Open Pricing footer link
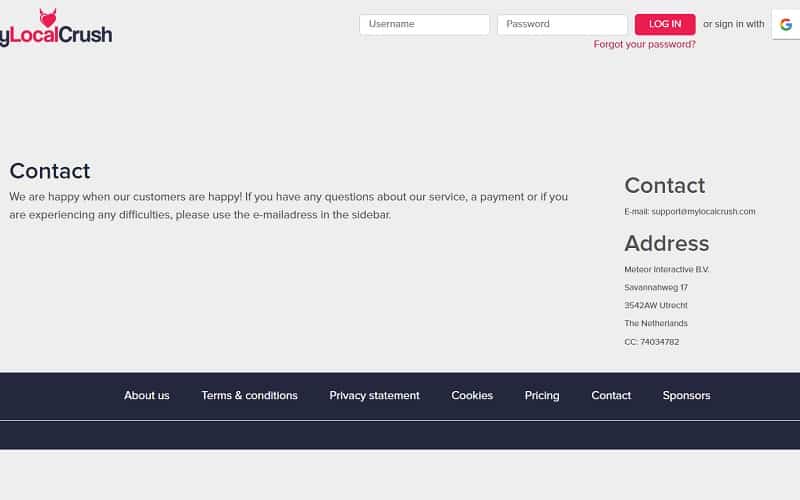Screen dimensions: 800x500 tap(542, 395)
